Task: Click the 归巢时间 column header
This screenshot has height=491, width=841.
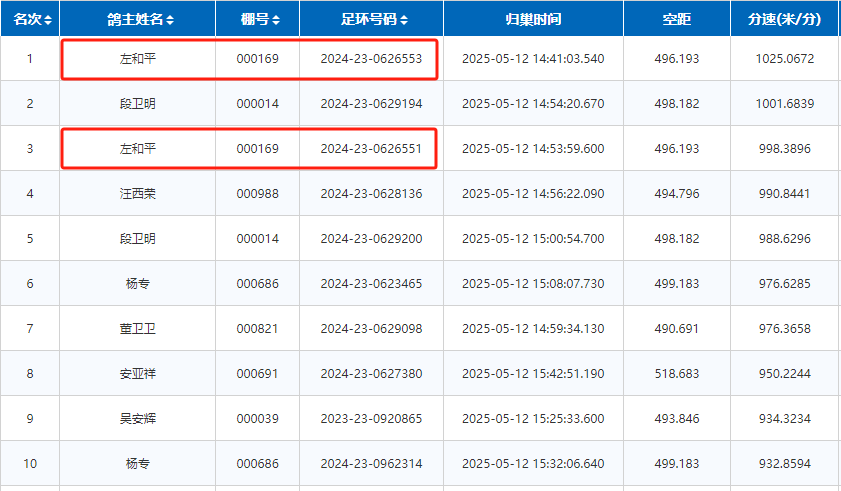Action: pyautogui.click(x=533, y=19)
